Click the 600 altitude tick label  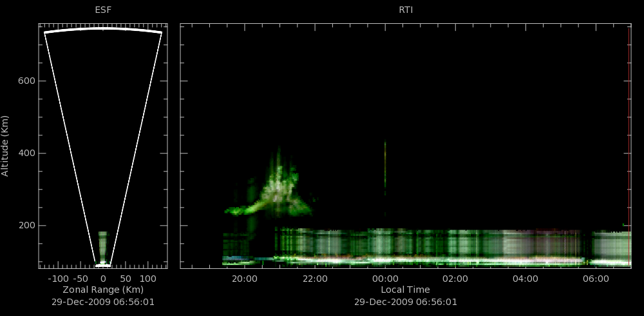(x=26, y=81)
